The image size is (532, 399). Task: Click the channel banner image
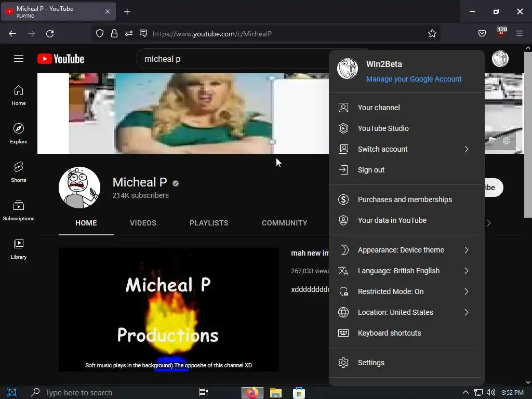coord(183,113)
